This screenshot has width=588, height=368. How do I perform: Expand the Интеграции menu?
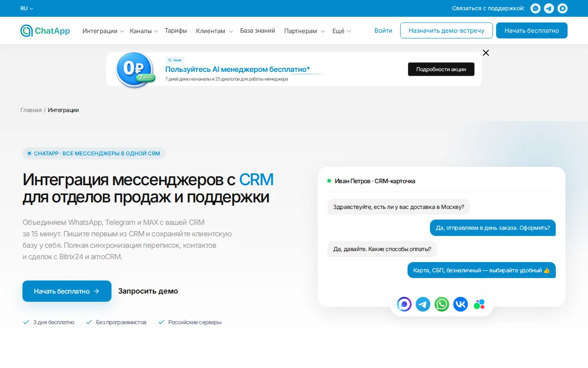pyautogui.click(x=103, y=31)
